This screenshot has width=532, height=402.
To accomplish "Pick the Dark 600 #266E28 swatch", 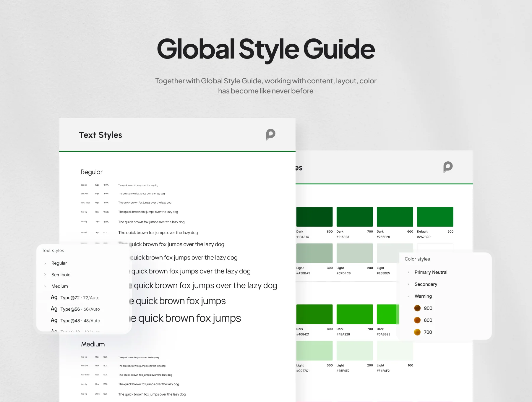I will coord(395,217).
